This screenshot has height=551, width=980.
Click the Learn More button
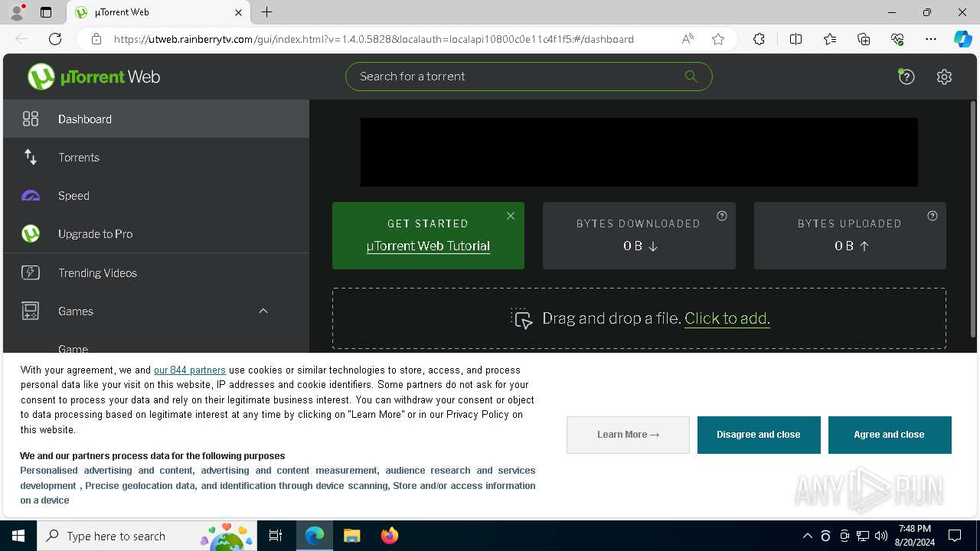pos(629,435)
